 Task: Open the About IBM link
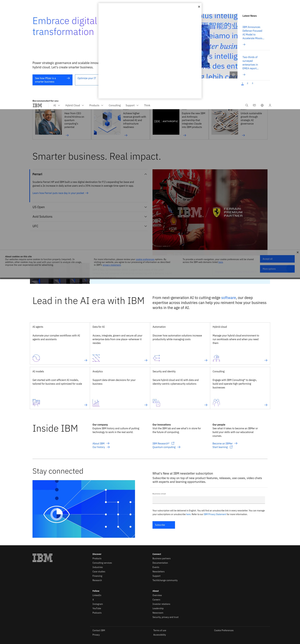101,443
